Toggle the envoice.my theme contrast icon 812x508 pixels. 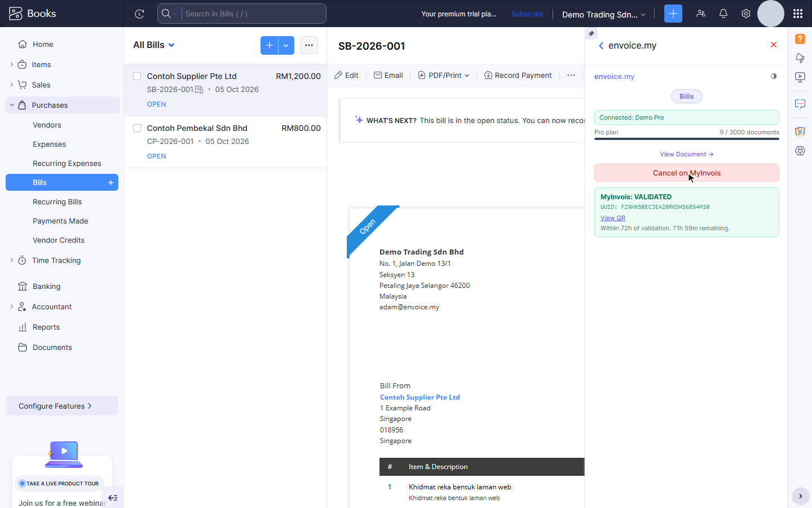[x=774, y=76]
